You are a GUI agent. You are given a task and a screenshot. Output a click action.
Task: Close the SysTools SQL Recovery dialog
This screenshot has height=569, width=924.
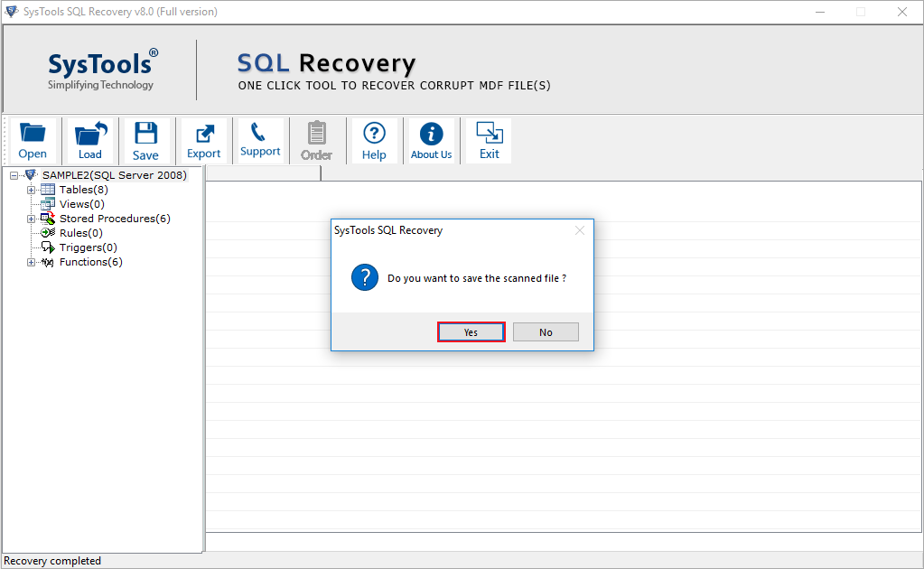[x=580, y=230]
